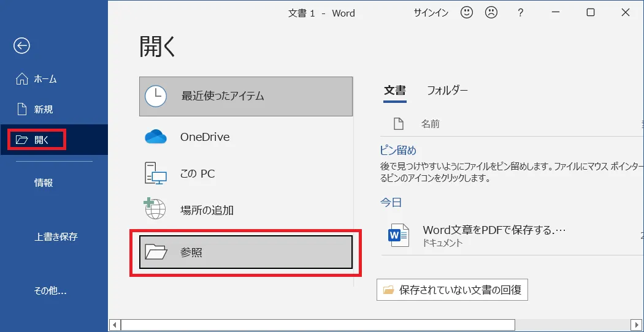644x332 pixels.
Task: Click サインイン link
Action: (x=431, y=13)
